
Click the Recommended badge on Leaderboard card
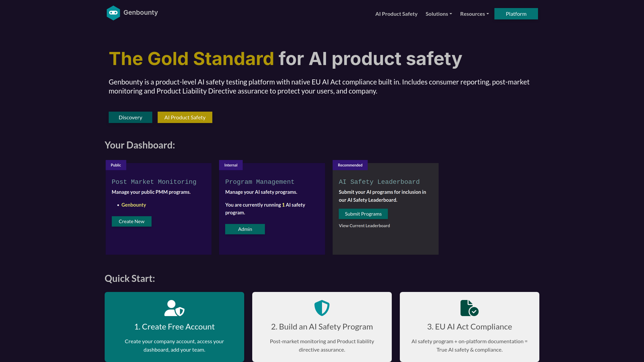[350, 165]
